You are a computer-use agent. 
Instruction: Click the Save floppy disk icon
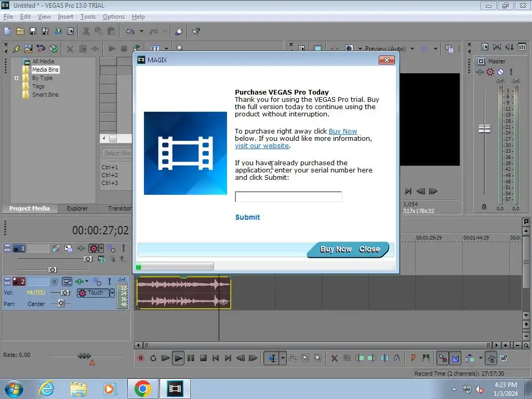[x=33, y=31]
